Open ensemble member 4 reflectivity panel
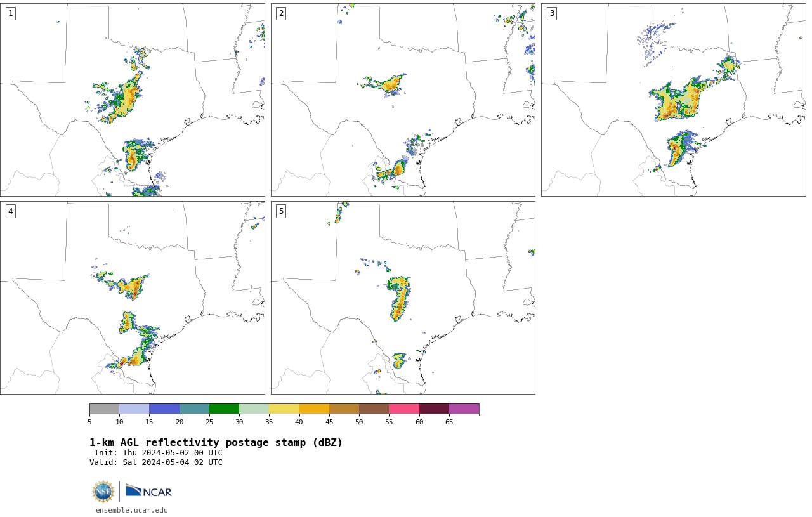This screenshot has height=517, width=812. tap(133, 298)
